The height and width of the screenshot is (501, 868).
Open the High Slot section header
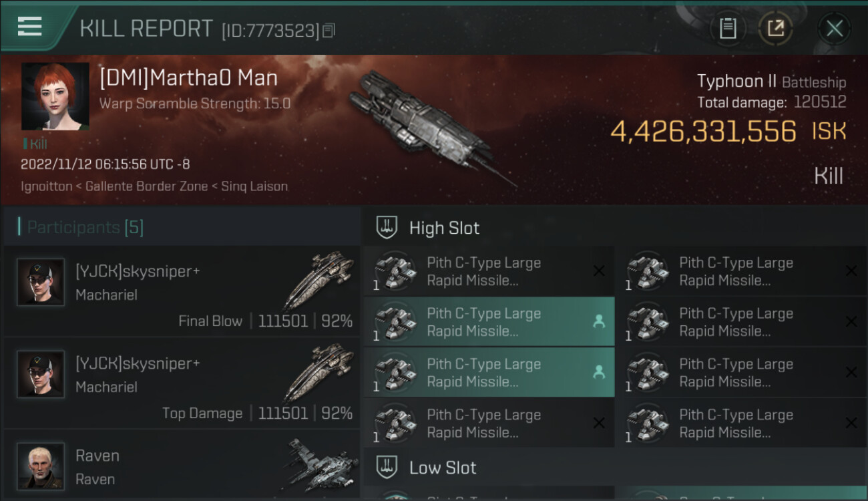click(x=444, y=228)
